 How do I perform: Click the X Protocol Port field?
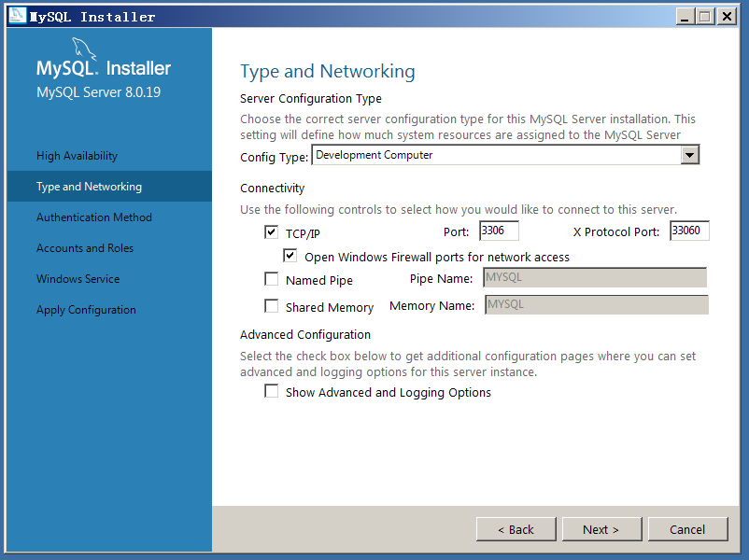(689, 231)
